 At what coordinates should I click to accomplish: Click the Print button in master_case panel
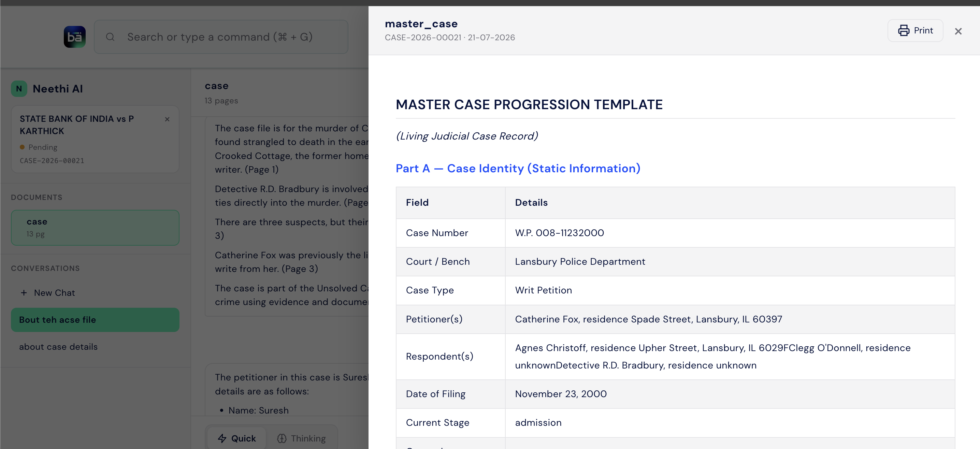[915, 30]
